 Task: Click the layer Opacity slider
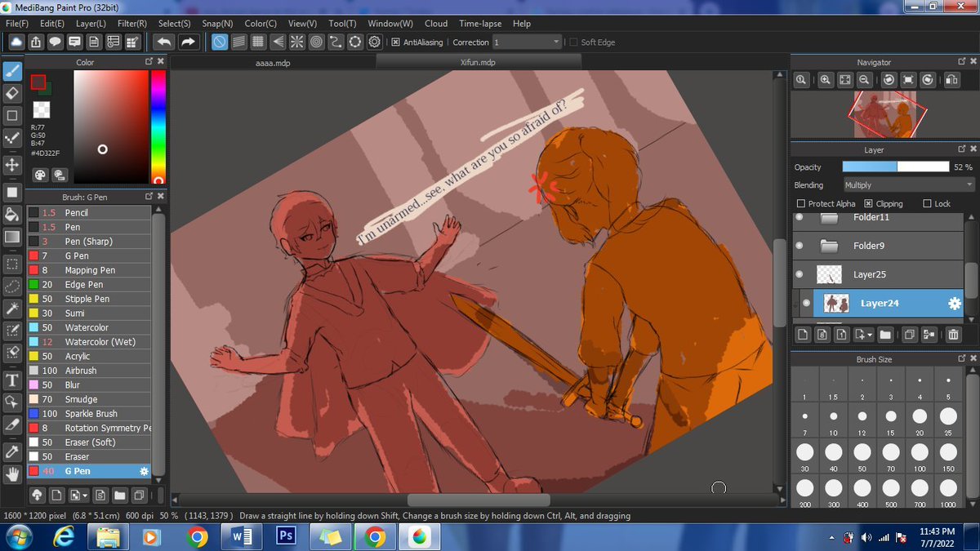pos(895,167)
